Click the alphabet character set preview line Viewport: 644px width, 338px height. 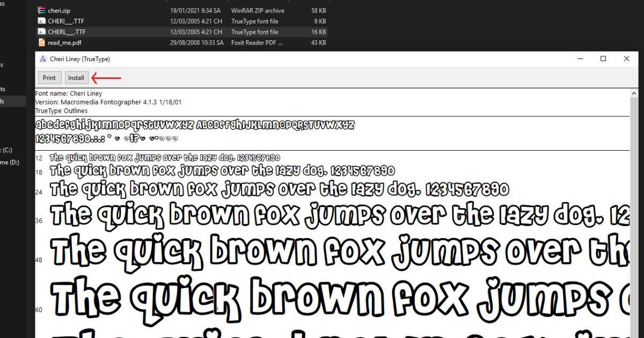click(195, 125)
